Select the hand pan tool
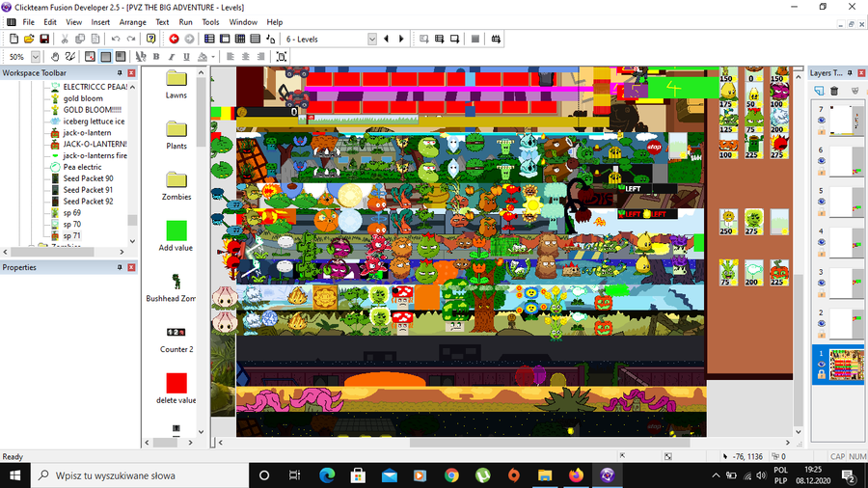This screenshot has height=488, width=868. (55, 57)
